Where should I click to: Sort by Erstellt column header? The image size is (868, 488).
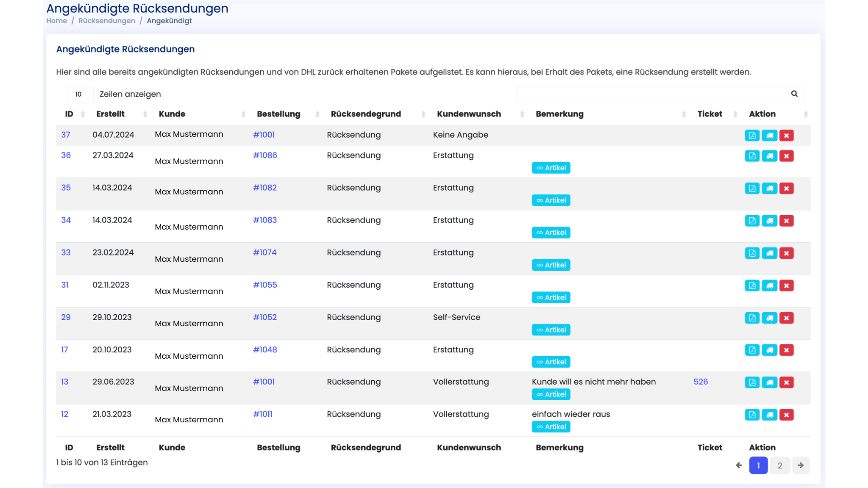pos(110,114)
